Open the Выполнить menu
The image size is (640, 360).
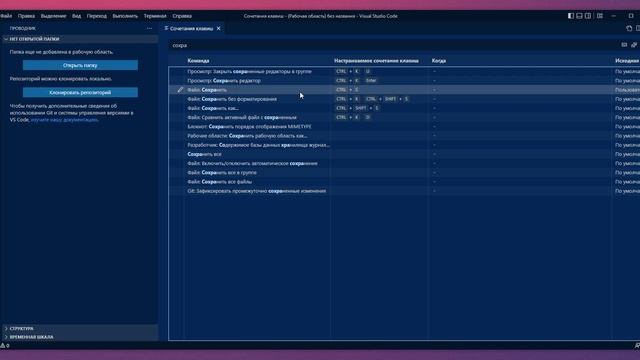pyautogui.click(x=125, y=16)
